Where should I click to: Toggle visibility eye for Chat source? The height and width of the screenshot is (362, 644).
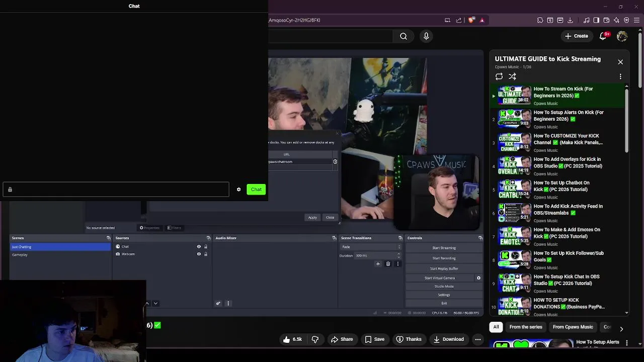pos(199,246)
